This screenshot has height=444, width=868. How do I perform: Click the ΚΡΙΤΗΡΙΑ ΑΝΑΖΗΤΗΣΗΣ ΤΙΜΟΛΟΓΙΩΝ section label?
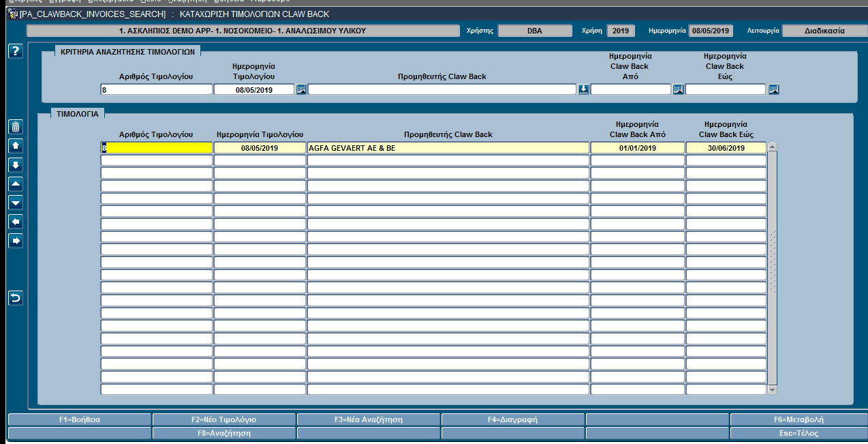tap(128, 51)
